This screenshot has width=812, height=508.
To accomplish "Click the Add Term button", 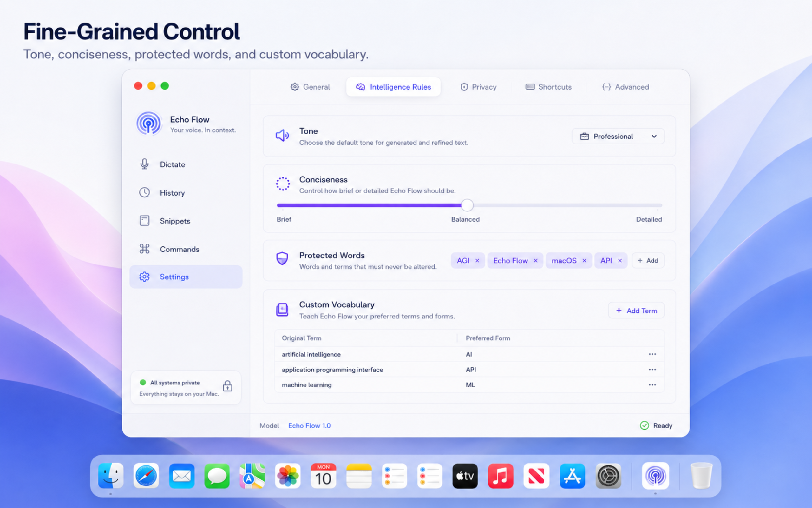I will (x=636, y=311).
